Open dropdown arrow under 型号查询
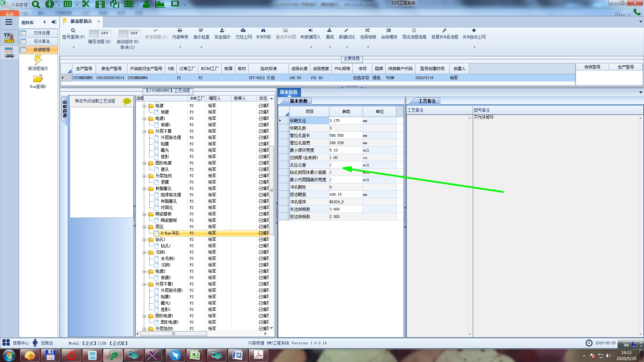 click(73, 47)
